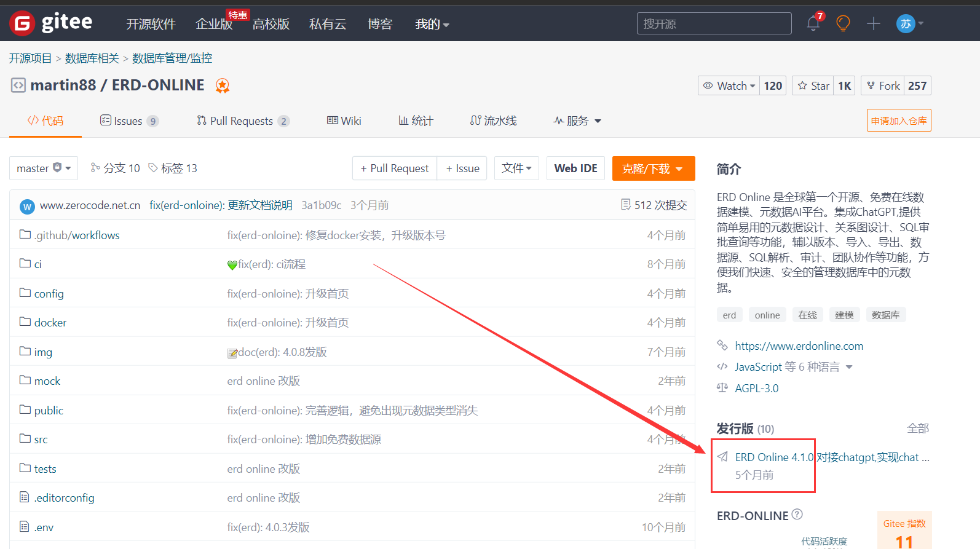Viewport: 980px width, 549px height.
Task: Open the docker folder
Action: coord(50,322)
